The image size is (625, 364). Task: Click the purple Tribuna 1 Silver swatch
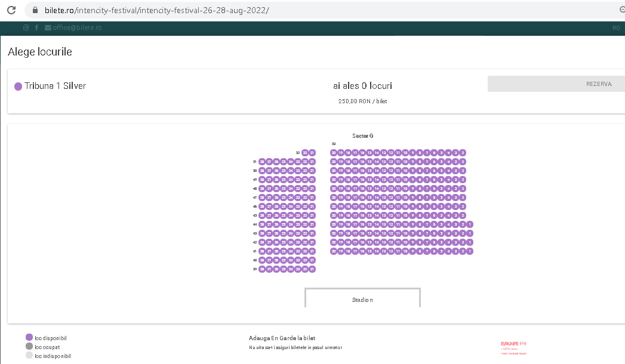pos(18,87)
